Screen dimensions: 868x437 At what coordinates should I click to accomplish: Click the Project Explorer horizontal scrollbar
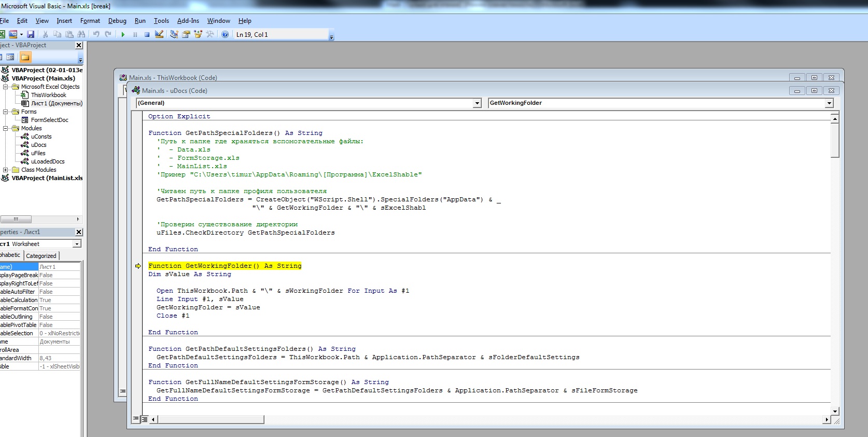(x=16, y=219)
